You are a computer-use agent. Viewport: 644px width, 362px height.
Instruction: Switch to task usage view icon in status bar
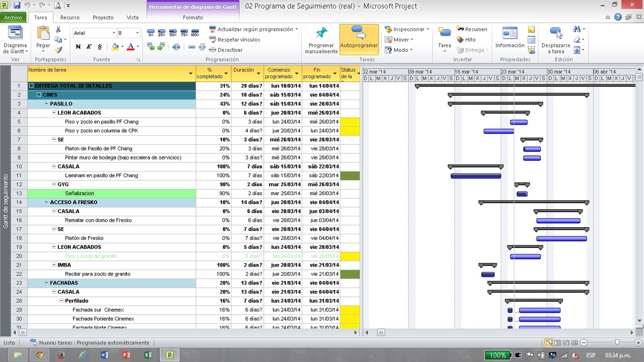tap(557, 343)
